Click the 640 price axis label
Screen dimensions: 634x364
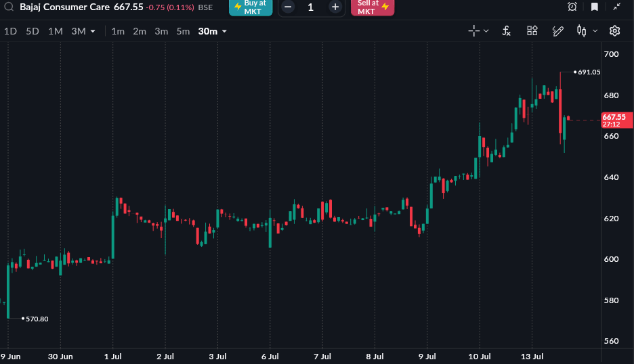[x=611, y=177]
